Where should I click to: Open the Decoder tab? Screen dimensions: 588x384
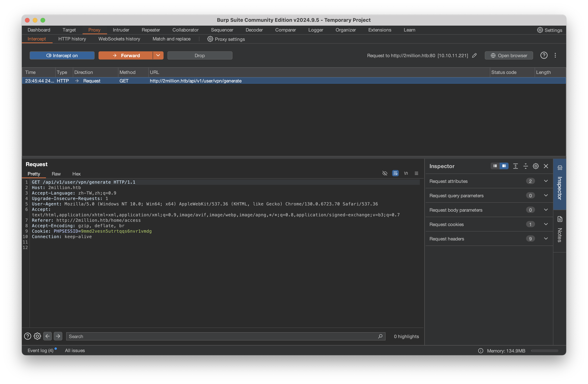(254, 30)
